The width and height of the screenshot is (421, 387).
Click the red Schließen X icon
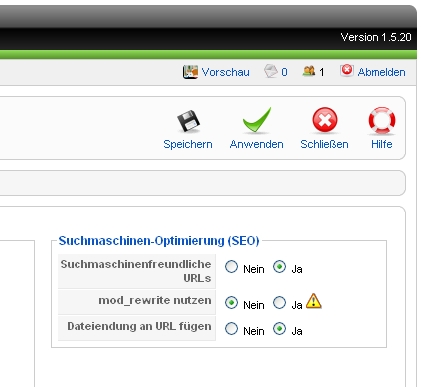pos(325,120)
